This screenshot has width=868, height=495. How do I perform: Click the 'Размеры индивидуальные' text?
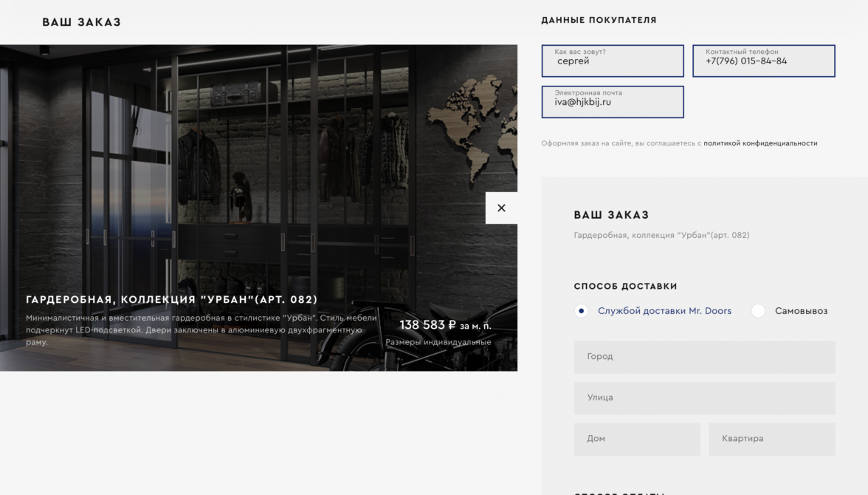tap(438, 342)
